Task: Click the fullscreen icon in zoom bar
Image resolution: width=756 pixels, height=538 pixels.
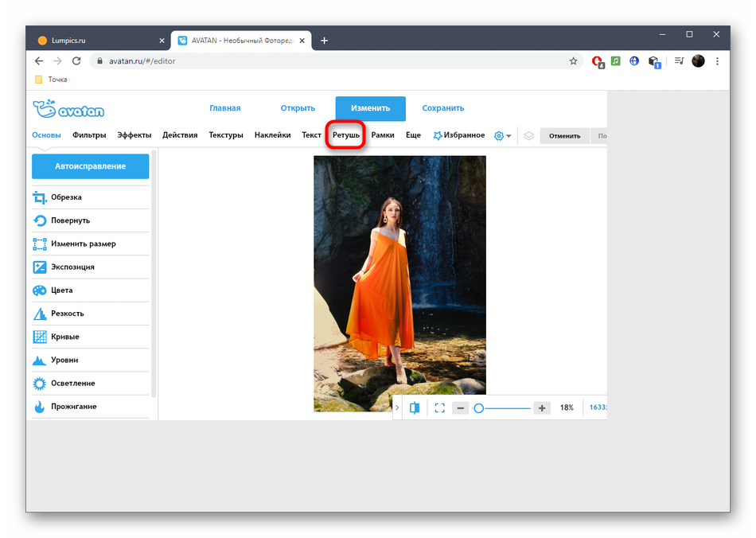Action: 439,407
